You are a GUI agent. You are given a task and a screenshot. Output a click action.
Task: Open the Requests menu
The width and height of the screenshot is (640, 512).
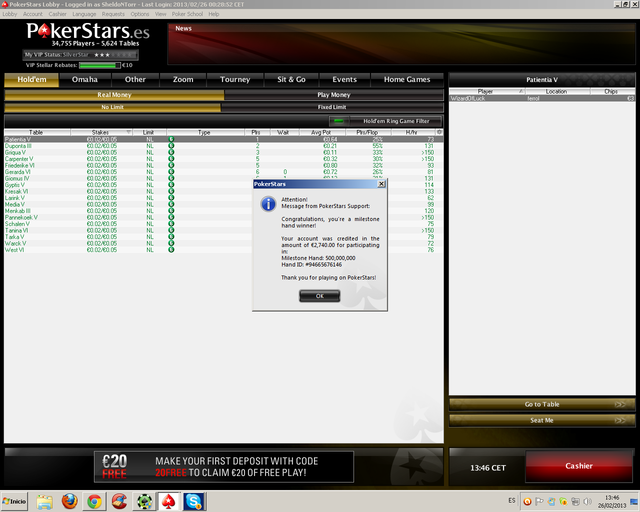click(113, 14)
